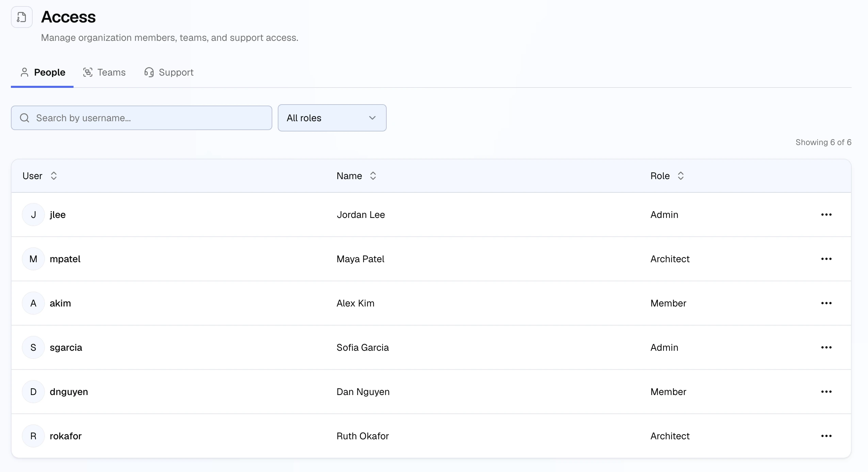This screenshot has width=868, height=472.
Task: Click Member role in dnguyen row
Action: [x=668, y=392]
